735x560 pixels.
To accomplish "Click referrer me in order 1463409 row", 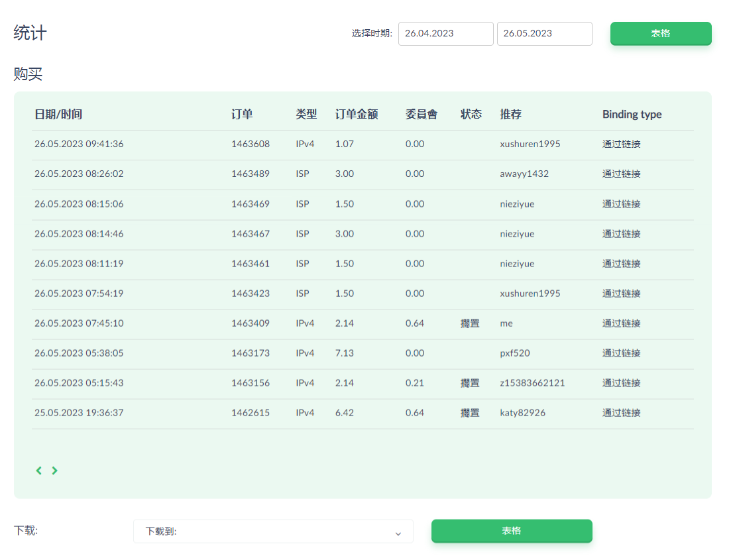I will 506,324.
